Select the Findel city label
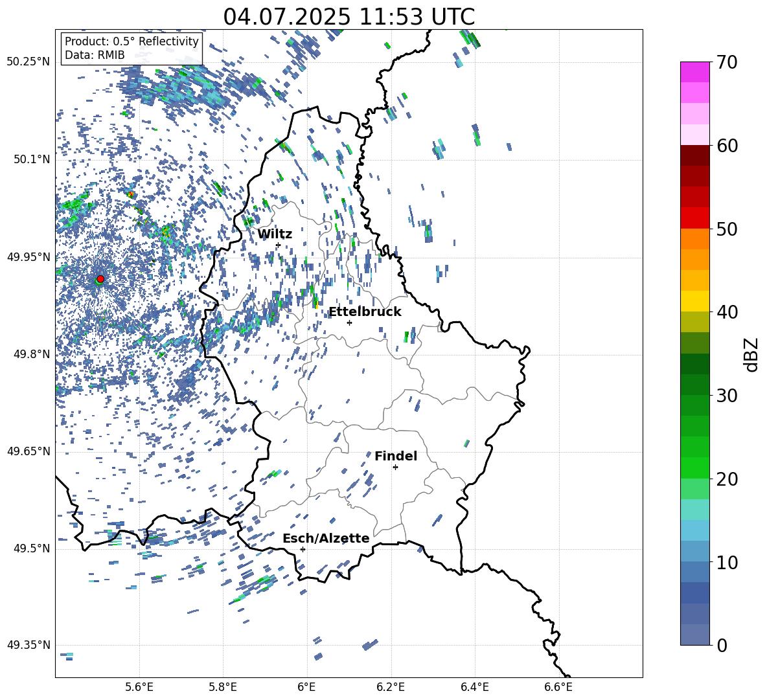 click(x=396, y=456)
